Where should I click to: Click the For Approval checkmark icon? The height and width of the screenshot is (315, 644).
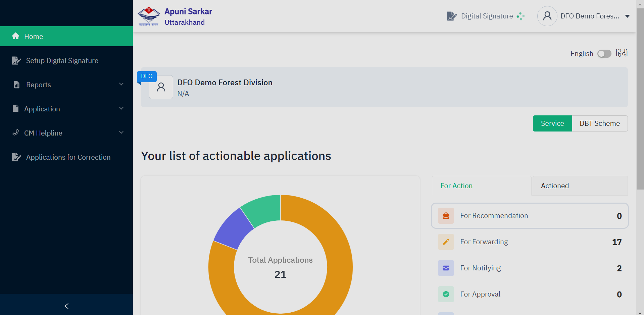(446, 294)
